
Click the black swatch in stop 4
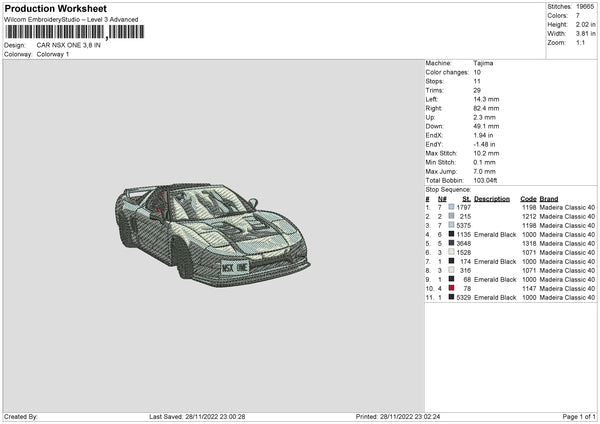pos(452,234)
